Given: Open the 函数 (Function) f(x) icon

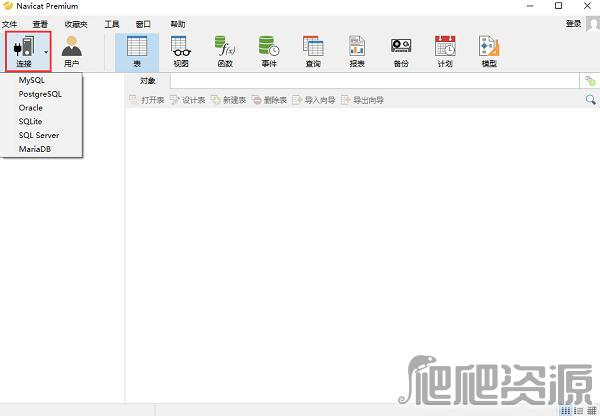Looking at the screenshot, I should [226, 50].
